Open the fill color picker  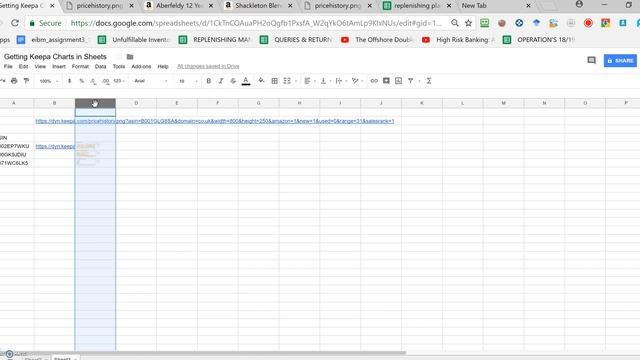click(x=261, y=81)
